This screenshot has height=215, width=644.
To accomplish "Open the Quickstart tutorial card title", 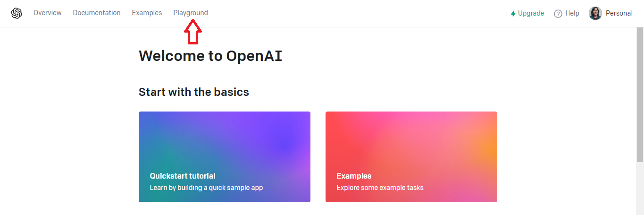I will pos(183,176).
